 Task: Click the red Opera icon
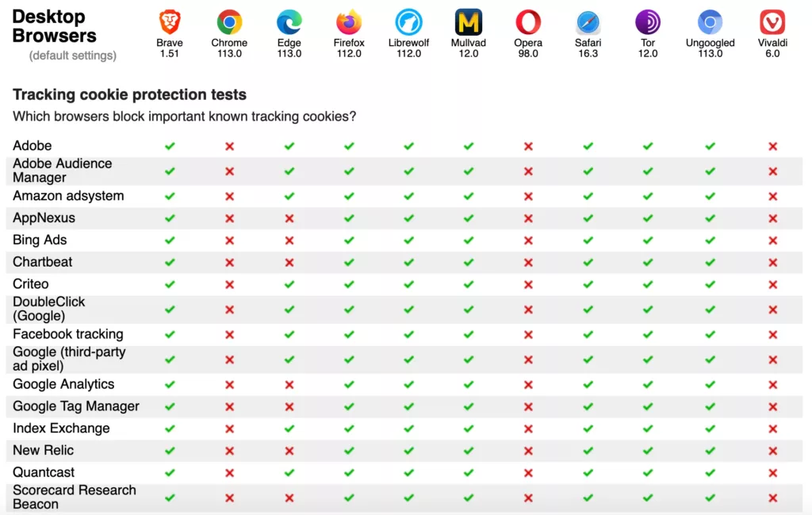tap(528, 22)
